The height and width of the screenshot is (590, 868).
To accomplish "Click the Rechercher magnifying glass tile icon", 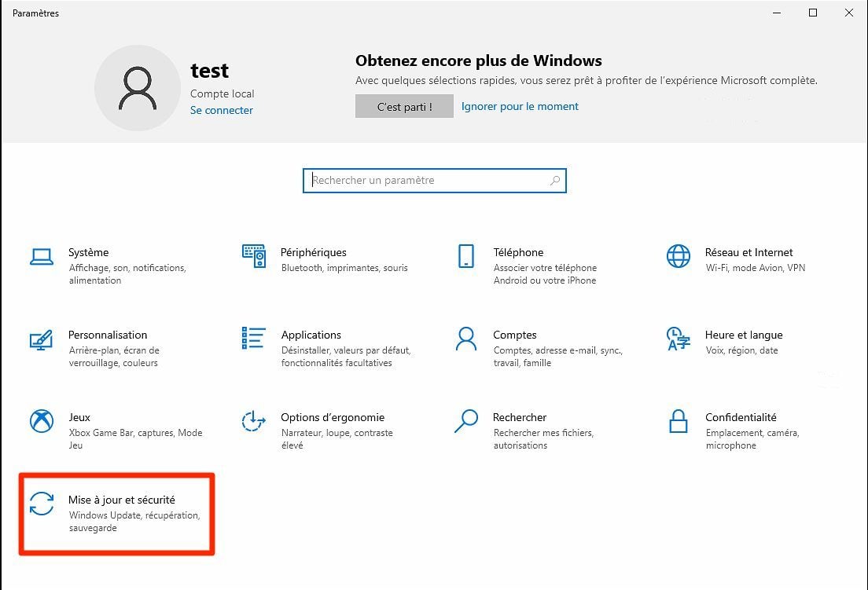I will [466, 421].
